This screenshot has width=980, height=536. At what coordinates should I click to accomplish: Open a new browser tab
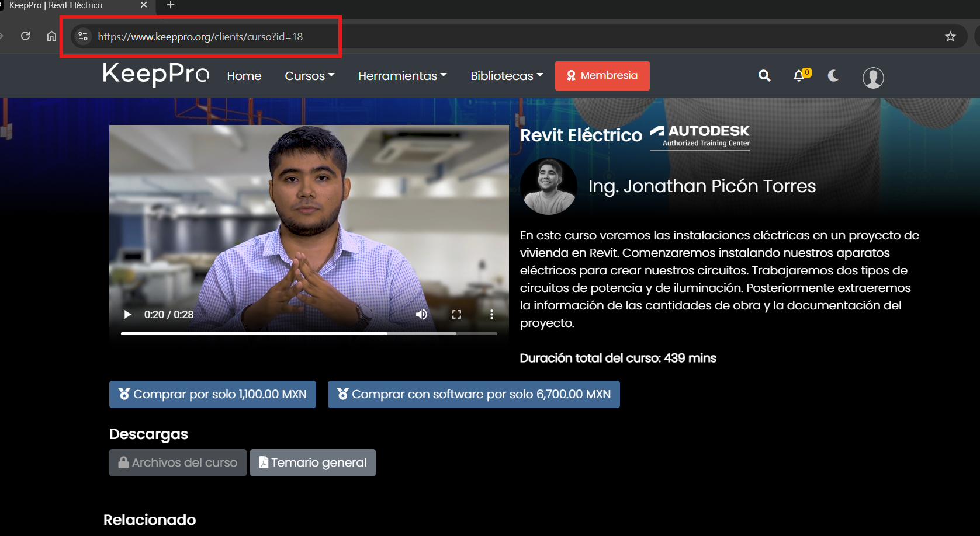pyautogui.click(x=171, y=5)
